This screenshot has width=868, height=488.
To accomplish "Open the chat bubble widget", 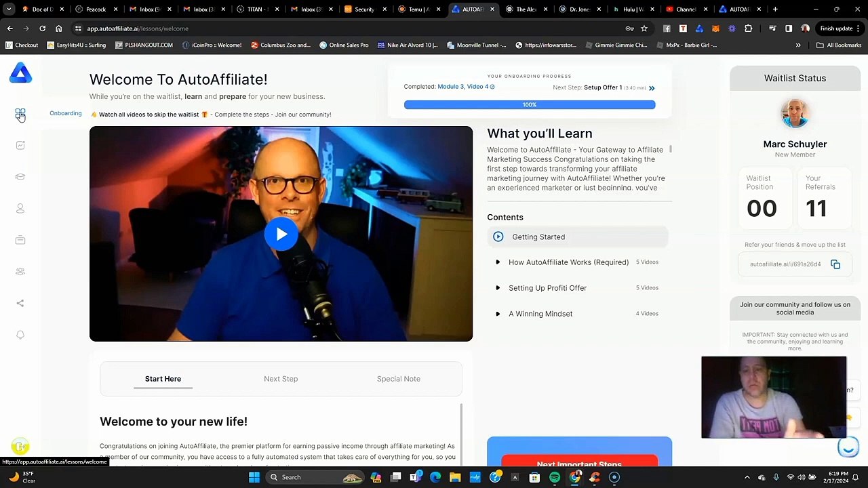I will click(848, 447).
